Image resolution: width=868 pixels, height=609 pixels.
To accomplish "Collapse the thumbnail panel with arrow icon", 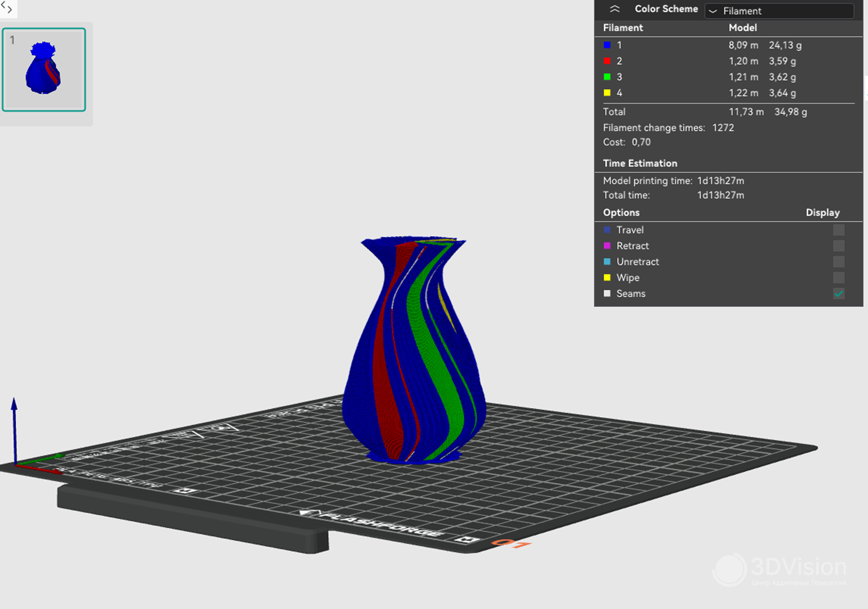I will pyautogui.click(x=7, y=8).
